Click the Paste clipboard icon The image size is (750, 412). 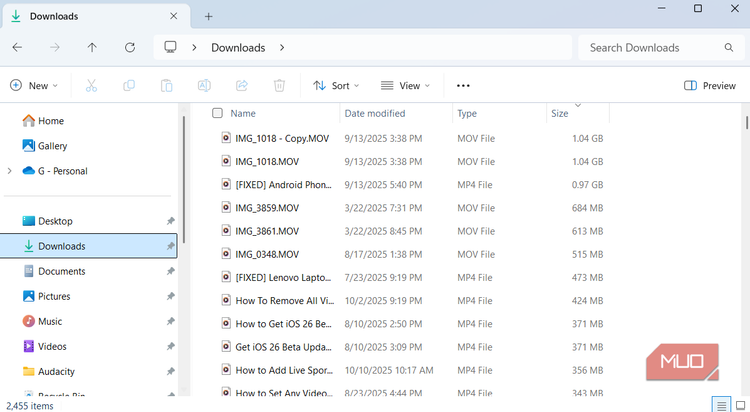[x=166, y=86]
